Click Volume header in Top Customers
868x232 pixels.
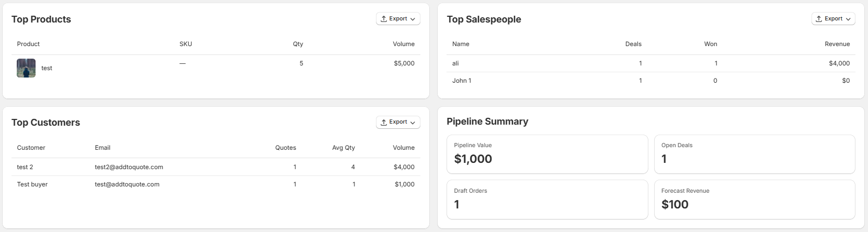[404, 148]
